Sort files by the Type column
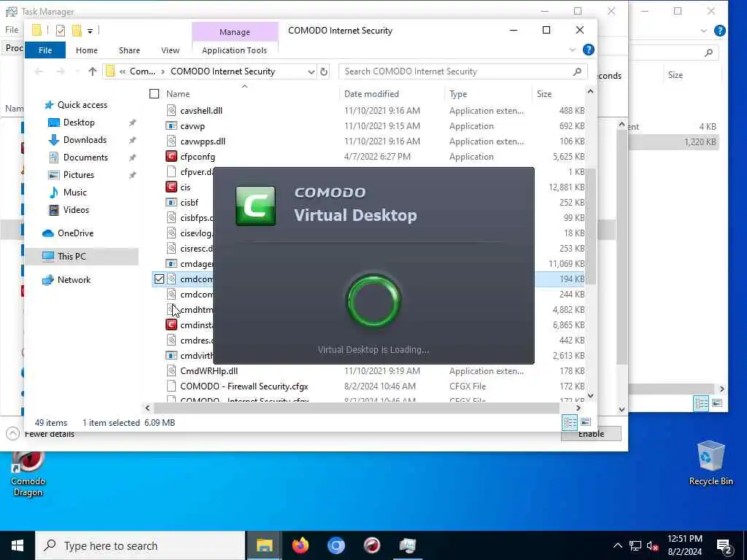This screenshot has width=747, height=560. coord(458,94)
